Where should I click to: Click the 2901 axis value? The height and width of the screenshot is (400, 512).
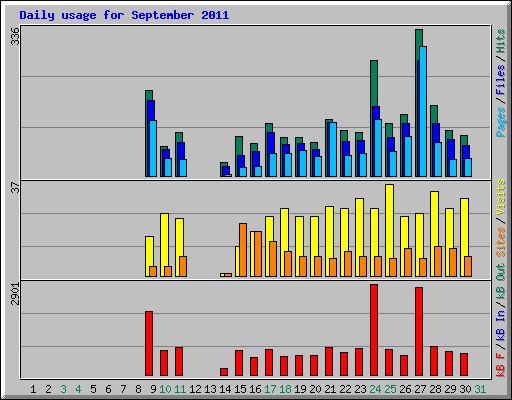pyautogui.click(x=15, y=294)
